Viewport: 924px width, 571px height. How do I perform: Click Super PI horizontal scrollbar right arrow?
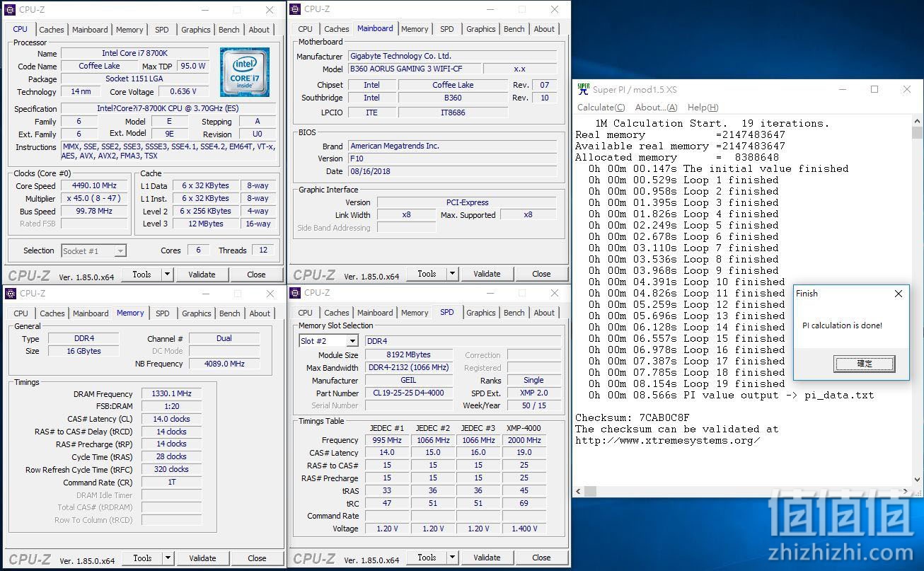(906, 491)
